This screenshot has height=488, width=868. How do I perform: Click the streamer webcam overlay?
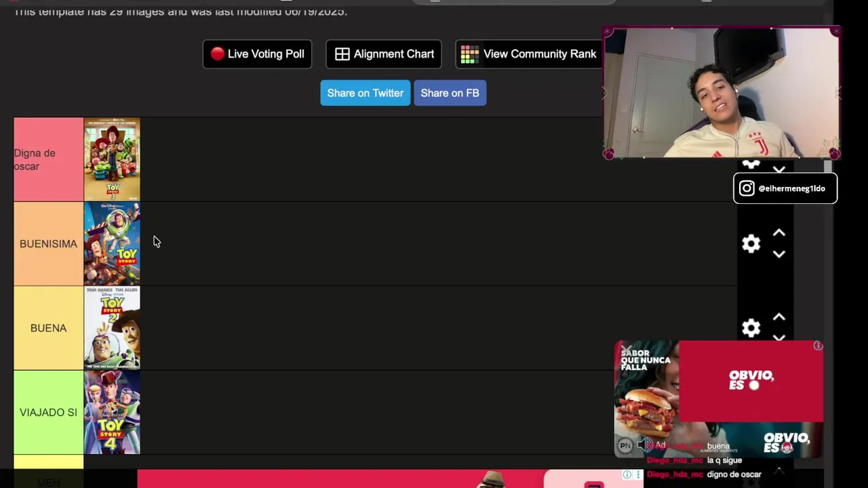pos(722,93)
